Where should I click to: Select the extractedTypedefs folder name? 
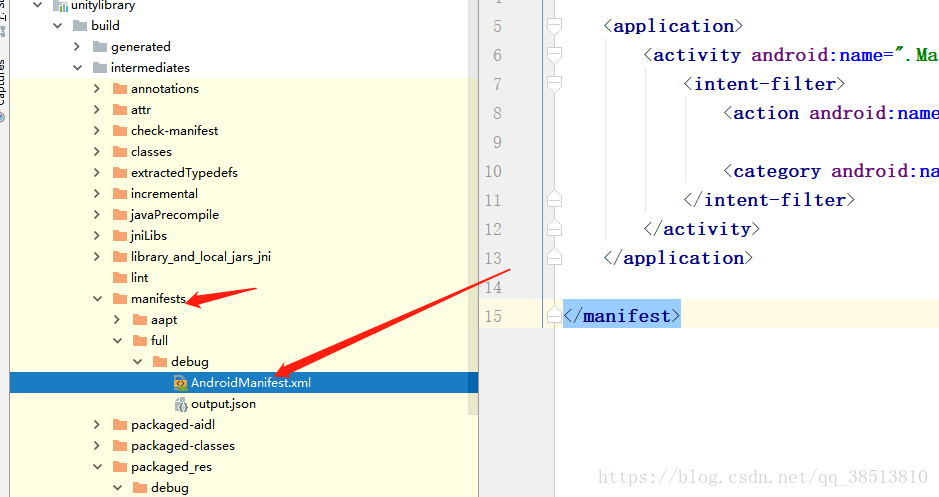tap(184, 172)
